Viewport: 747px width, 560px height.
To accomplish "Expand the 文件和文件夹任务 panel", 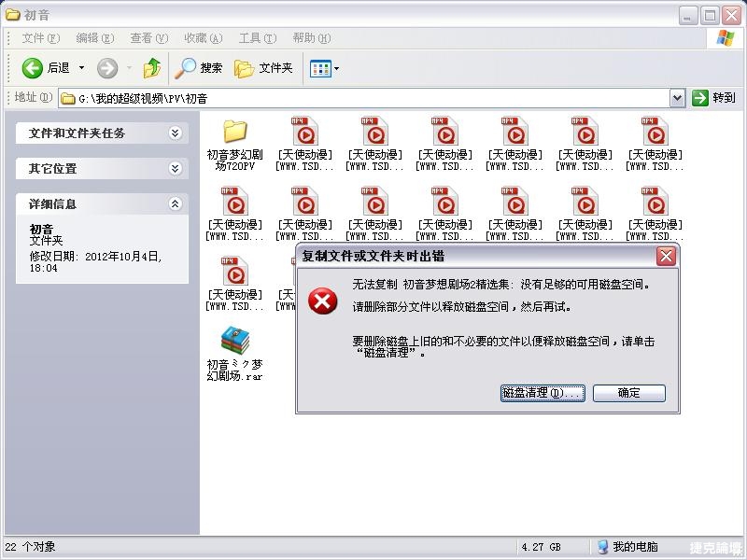I will pos(175,133).
